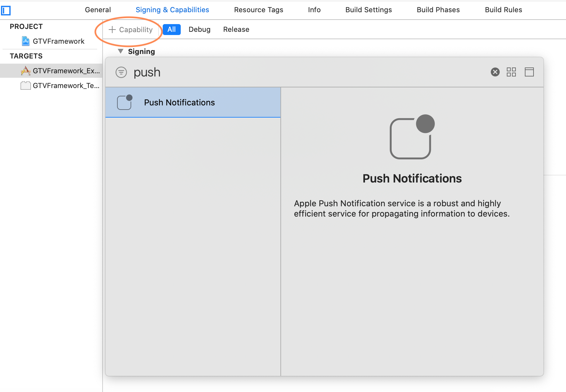This screenshot has height=392, width=566.
Task: Click the PROJECT section header
Action: click(x=26, y=27)
